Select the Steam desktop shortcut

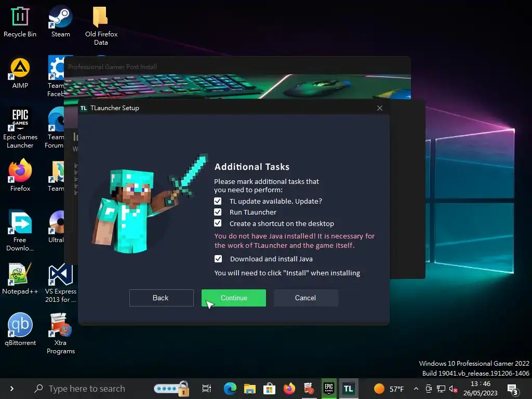pyautogui.click(x=60, y=22)
